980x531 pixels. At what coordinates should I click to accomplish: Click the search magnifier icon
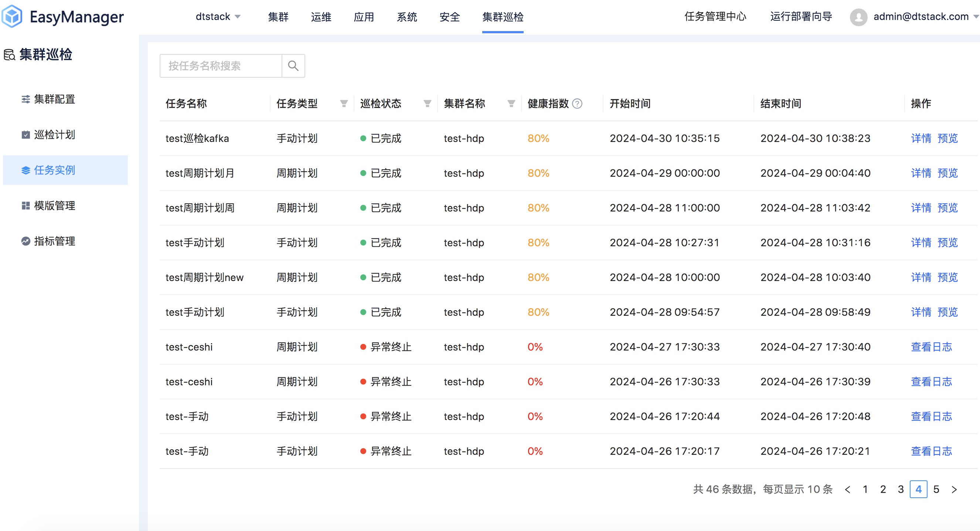tap(293, 66)
